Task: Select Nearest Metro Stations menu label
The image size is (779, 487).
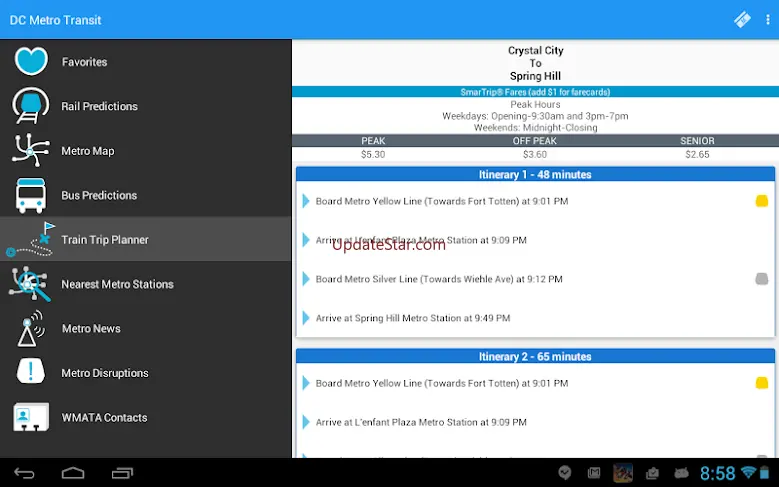Action: 117,284
